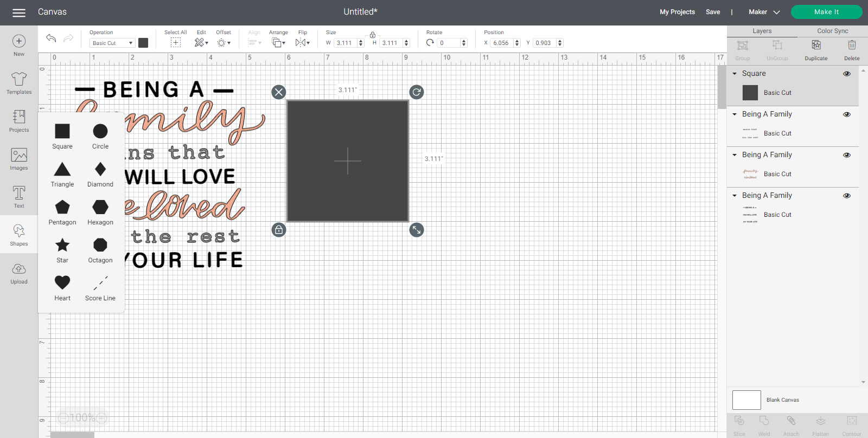This screenshot has width=868, height=438.
Task: Switch to the Color Sync tab
Action: 833,31
